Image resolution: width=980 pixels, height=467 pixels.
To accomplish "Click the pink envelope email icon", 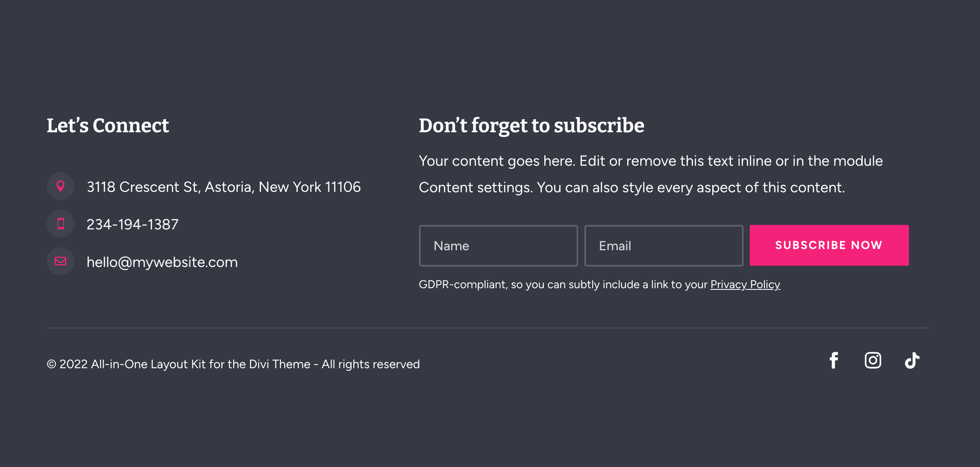I will (60, 261).
